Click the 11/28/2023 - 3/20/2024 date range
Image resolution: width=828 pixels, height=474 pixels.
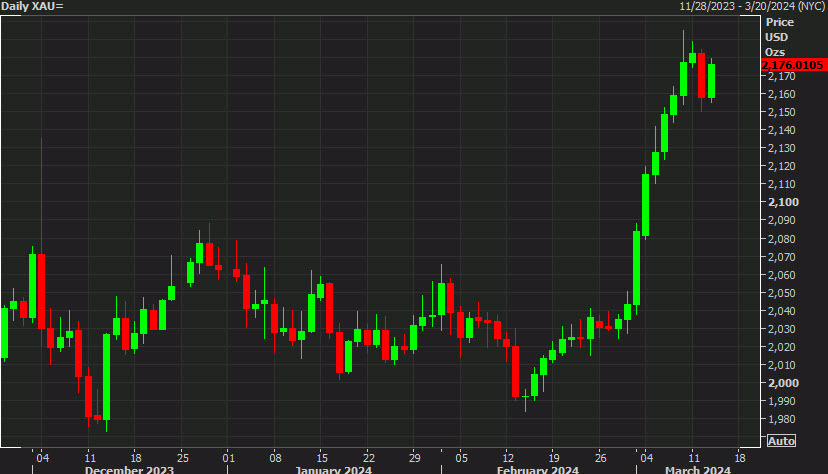point(752,6)
